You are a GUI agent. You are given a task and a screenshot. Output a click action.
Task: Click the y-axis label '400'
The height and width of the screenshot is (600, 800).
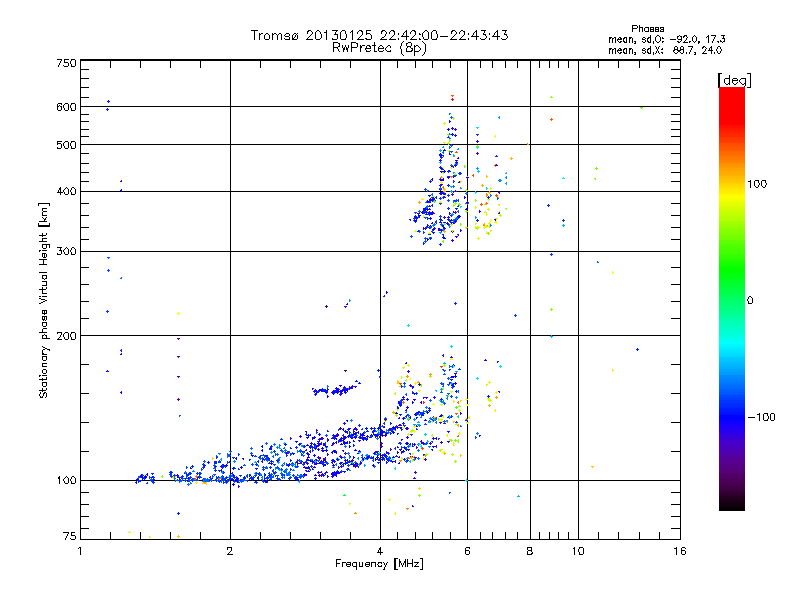click(x=66, y=192)
